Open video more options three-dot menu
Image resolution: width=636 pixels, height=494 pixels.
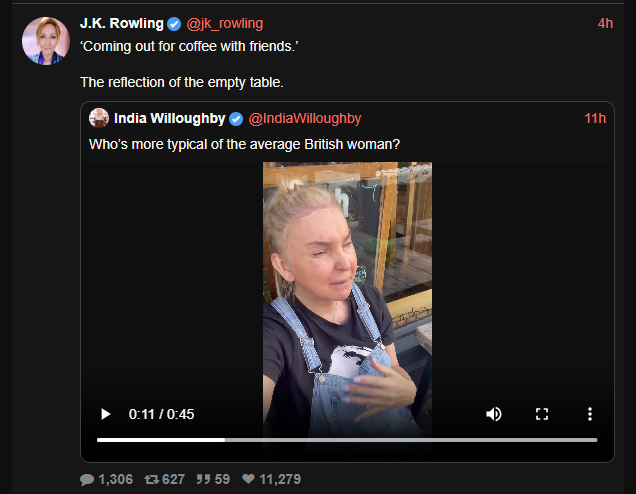click(x=590, y=414)
